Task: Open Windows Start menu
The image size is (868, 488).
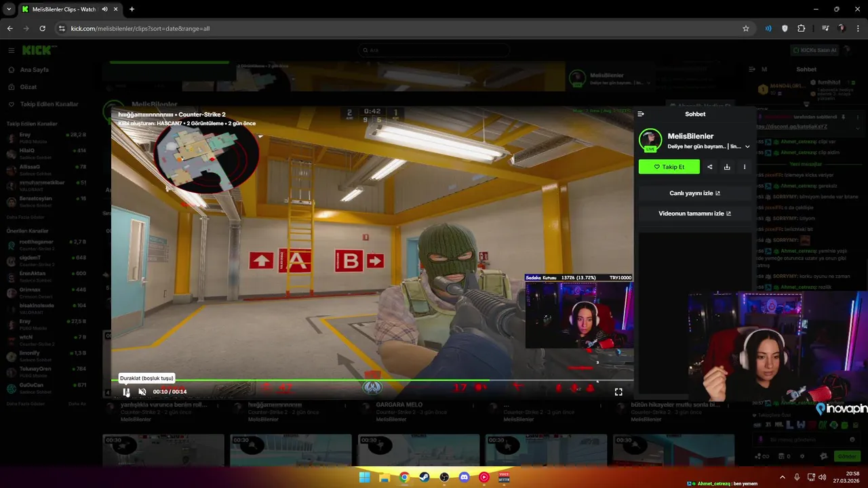Action: (x=364, y=477)
